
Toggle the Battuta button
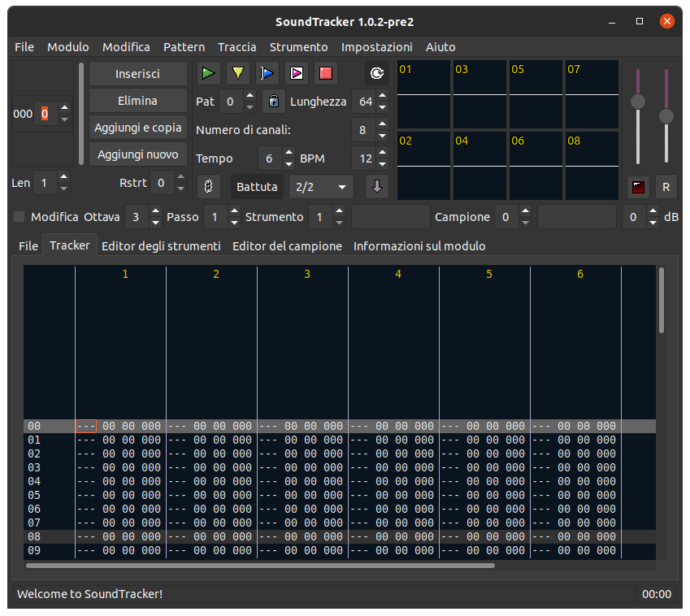[257, 187]
